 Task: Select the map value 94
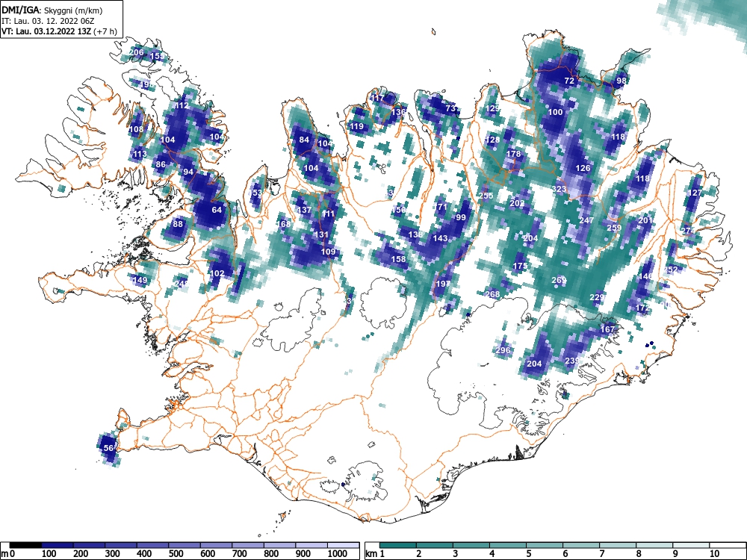pyautogui.click(x=188, y=172)
